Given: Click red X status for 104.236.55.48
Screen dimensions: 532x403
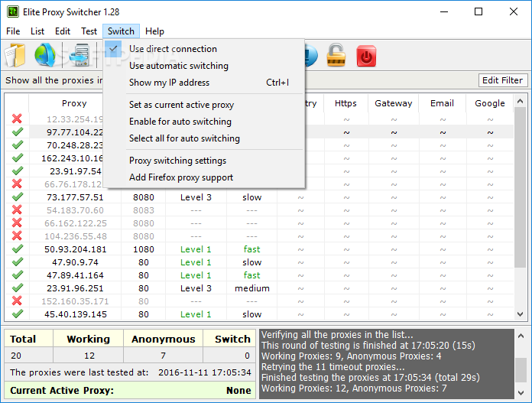Looking at the screenshot, I should tap(17, 236).
